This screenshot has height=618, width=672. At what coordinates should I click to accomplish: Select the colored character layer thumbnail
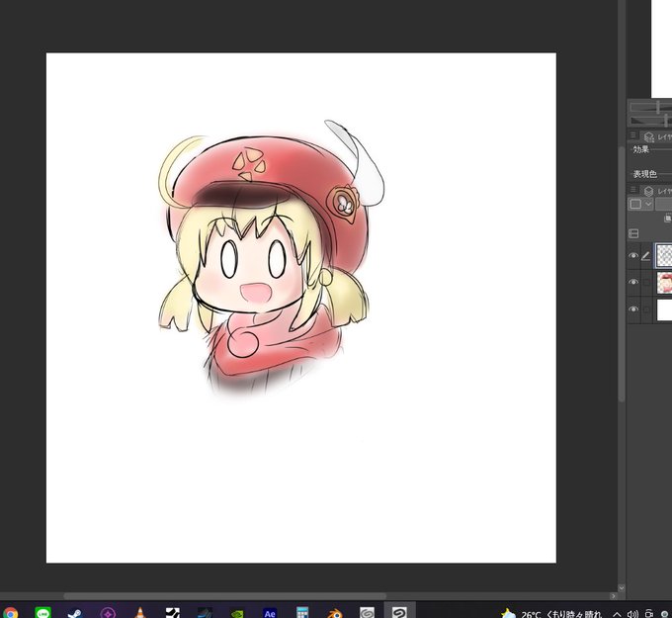click(x=664, y=283)
